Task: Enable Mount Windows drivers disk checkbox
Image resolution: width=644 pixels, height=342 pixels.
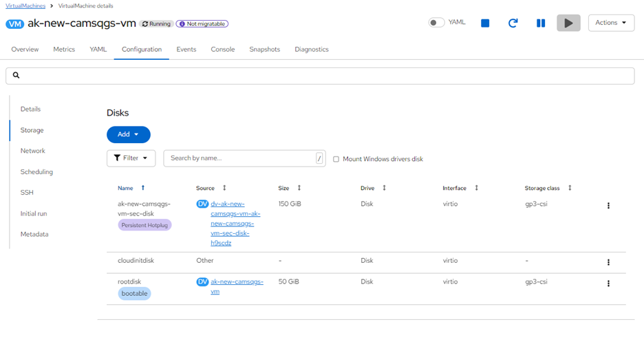Action: click(336, 159)
